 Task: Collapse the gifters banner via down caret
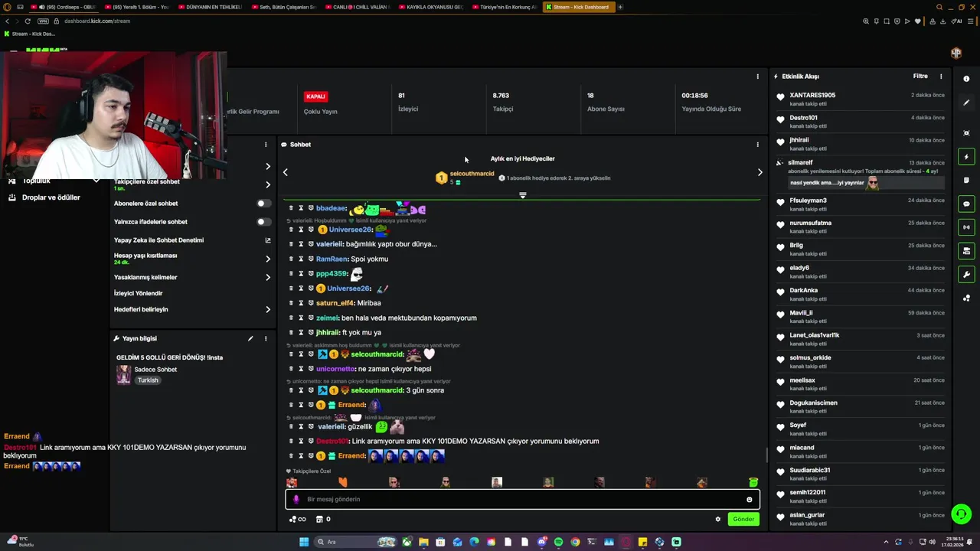pos(523,195)
